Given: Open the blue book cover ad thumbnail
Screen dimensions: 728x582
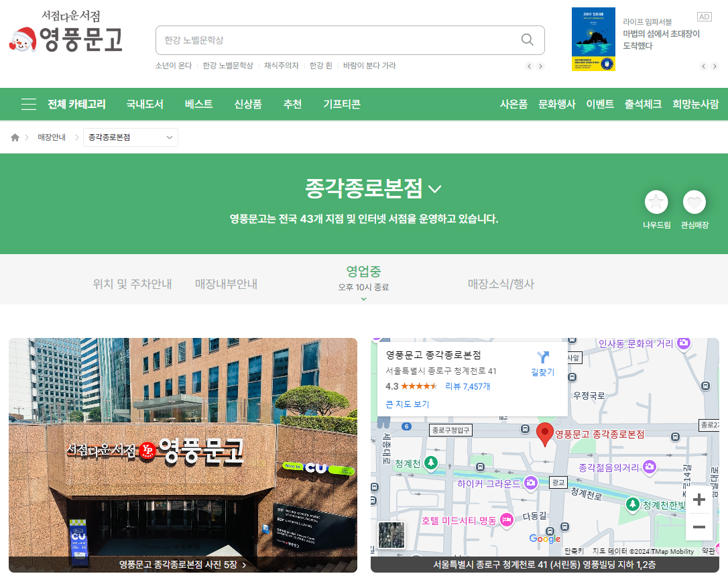Looking at the screenshot, I should point(593,39).
